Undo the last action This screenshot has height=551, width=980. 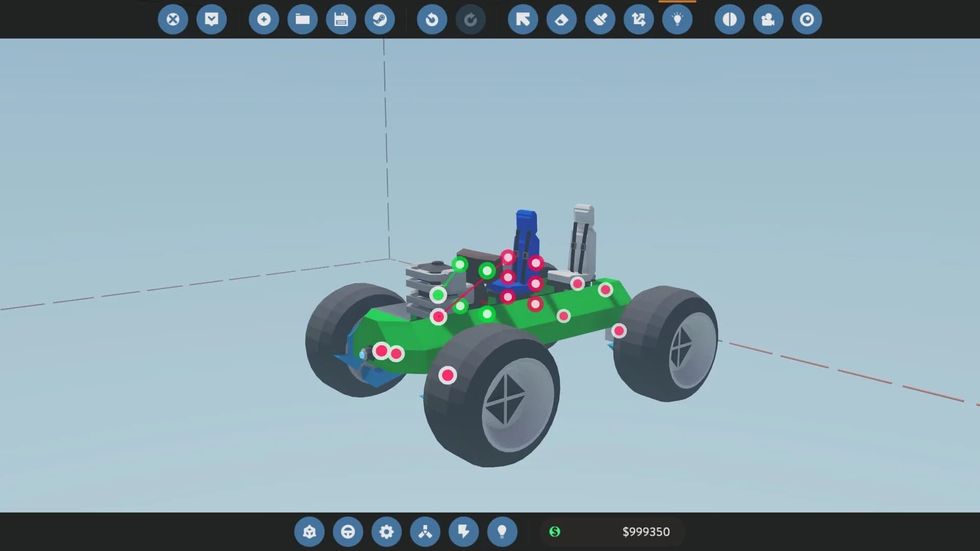[431, 19]
